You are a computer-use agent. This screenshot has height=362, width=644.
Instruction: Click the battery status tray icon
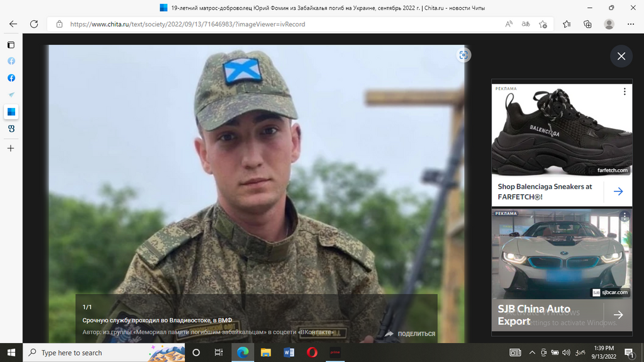pos(555,353)
